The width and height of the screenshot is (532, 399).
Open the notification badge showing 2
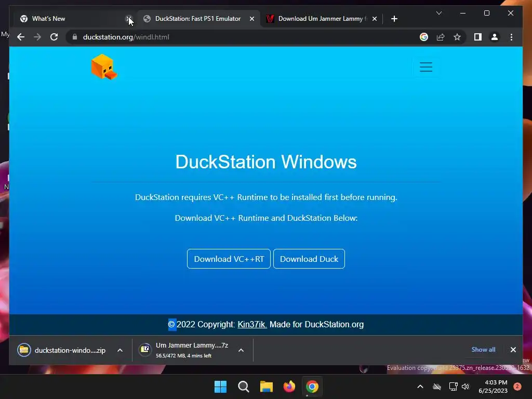(517, 387)
